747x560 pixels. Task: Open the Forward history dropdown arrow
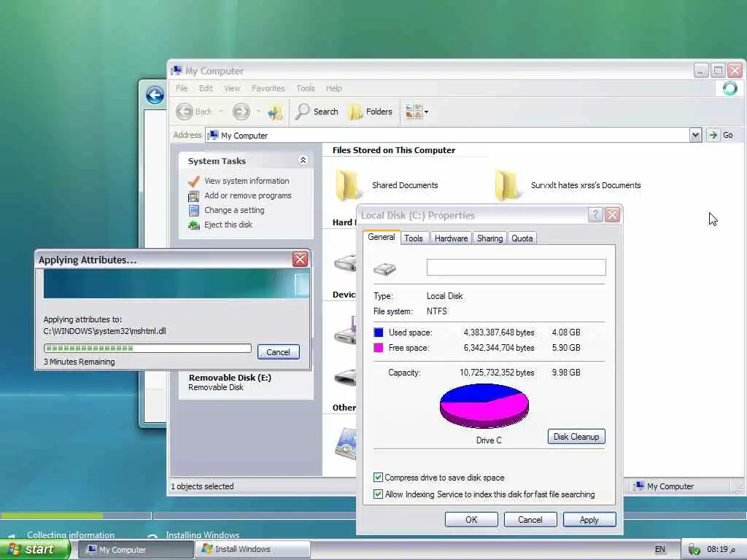tap(258, 112)
